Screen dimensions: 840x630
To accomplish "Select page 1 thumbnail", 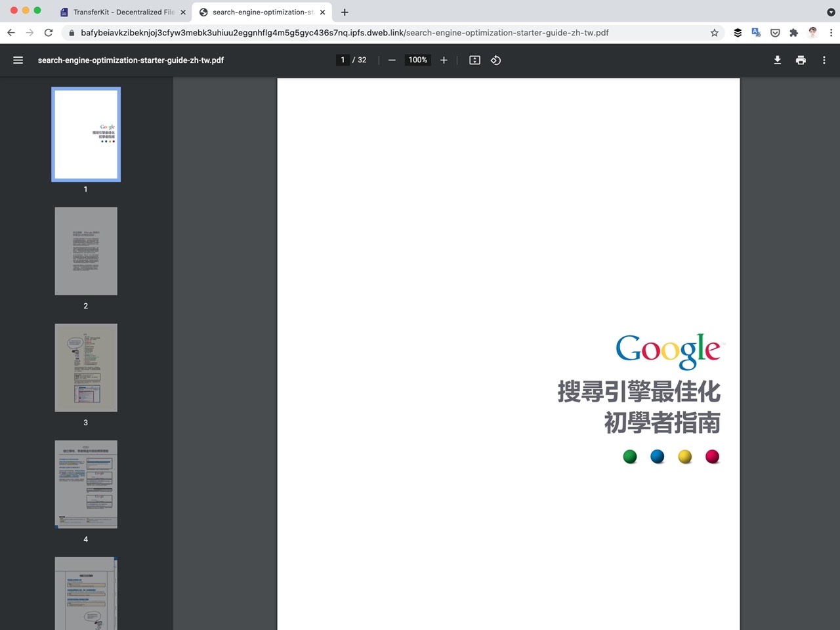I will [86, 135].
